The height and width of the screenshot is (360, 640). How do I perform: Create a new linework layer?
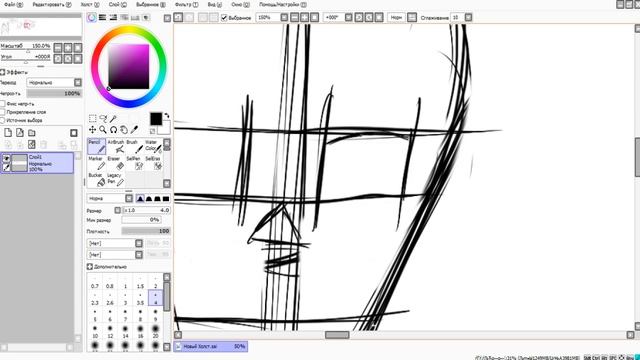20,133
